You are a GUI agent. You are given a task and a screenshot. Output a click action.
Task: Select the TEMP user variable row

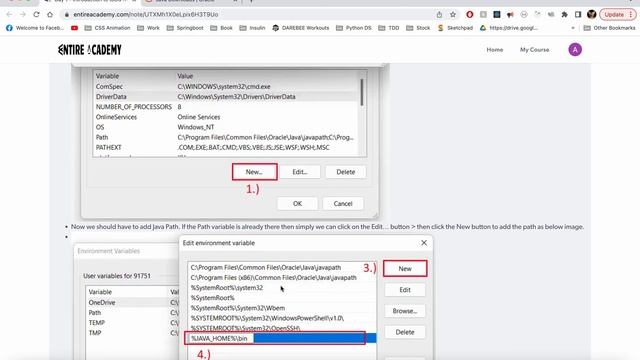pos(133,323)
